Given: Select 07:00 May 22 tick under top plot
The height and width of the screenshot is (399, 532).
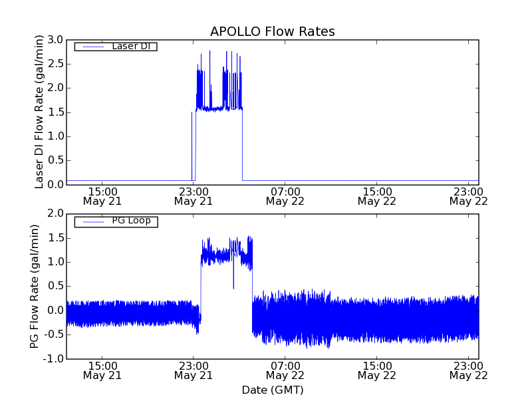Looking at the screenshot, I should click(x=285, y=196).
